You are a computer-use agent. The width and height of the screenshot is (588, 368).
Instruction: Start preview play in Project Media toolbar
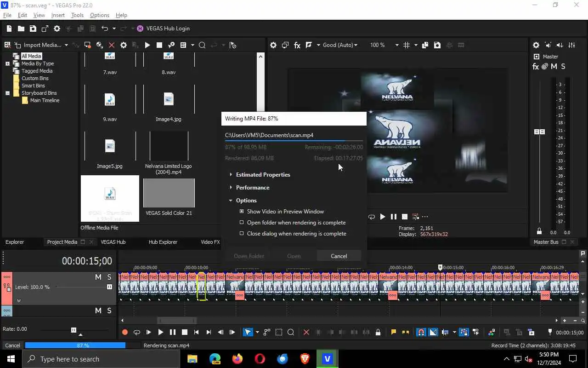(x=147, y=45)
